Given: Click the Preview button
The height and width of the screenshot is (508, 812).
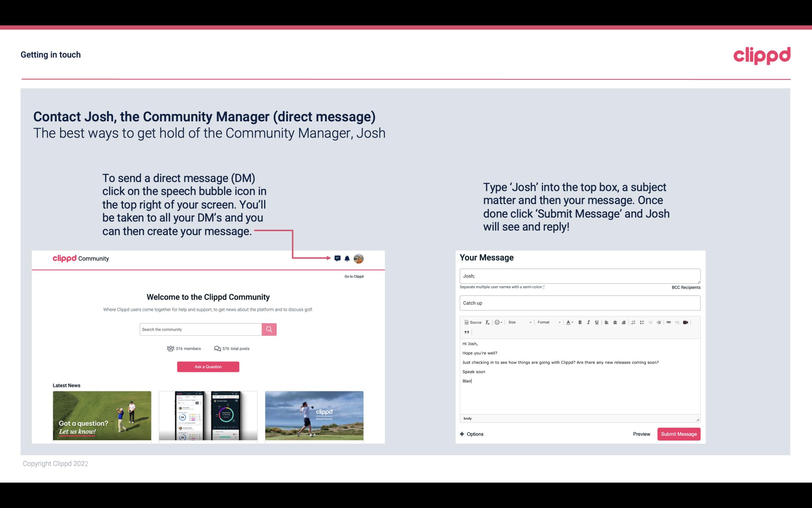Looking at the screenshot, I should 641,434.
